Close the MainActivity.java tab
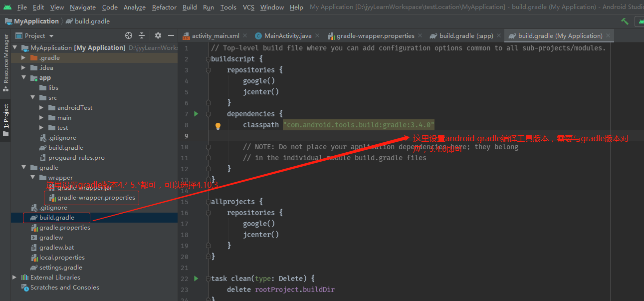The height and width of the screenshot is (301, 644). click(317, 36)
